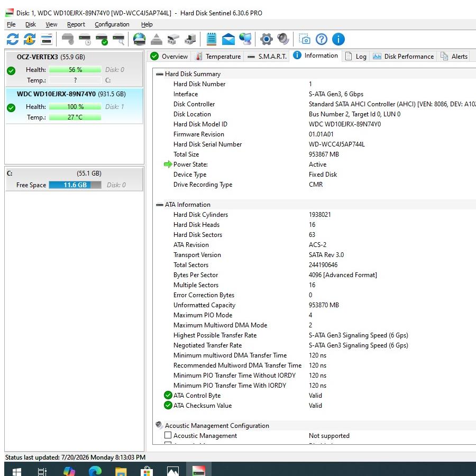Switch to the S.M.A.R.T. tab
This screenshot has height=476, width=476.
267,57
